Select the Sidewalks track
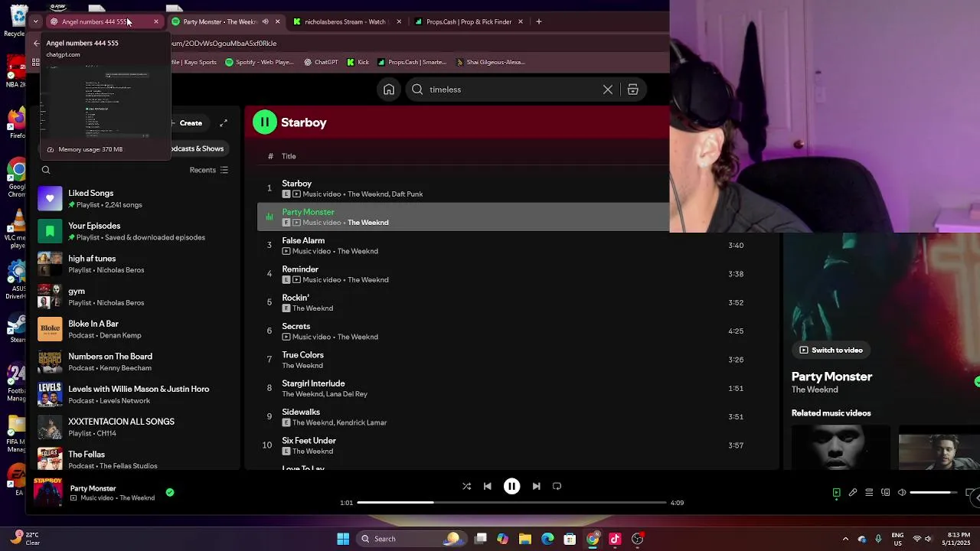Screen dimensions: 980x551 513,417
